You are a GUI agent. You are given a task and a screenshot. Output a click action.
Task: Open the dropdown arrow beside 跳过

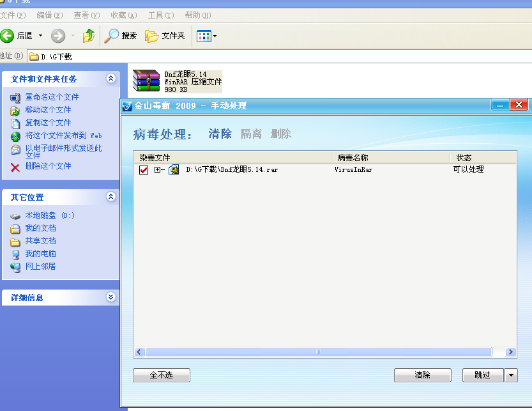[x=511, y=375]
